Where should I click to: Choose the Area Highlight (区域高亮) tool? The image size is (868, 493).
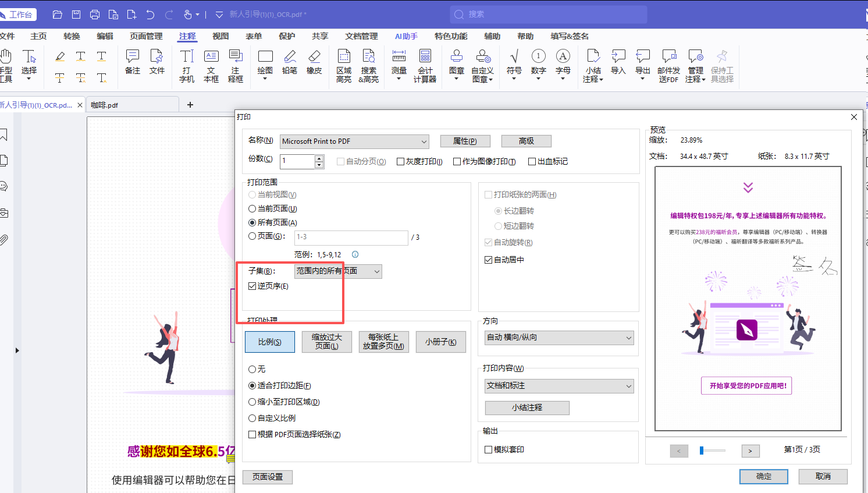(x=344, y=66)
